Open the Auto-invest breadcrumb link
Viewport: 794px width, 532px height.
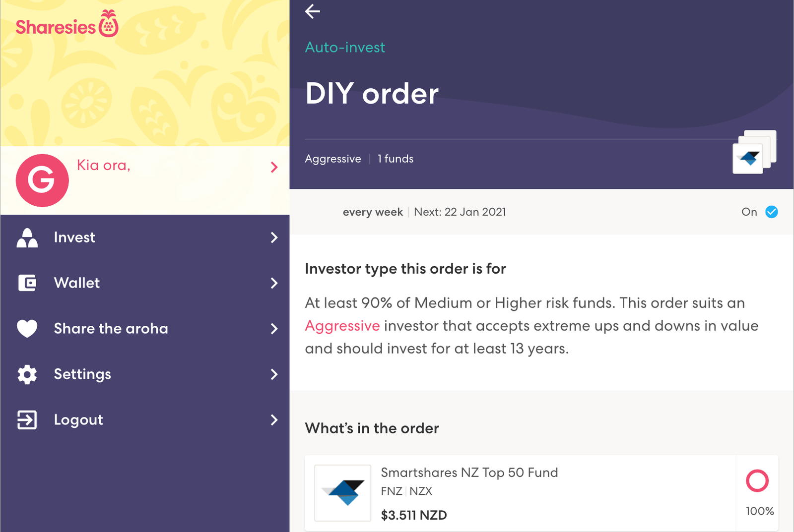[x=345, y=48]
